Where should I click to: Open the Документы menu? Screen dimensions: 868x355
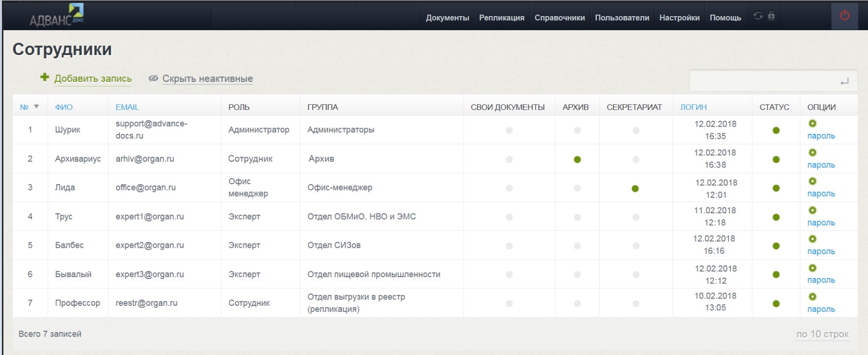[x=447, y=18]
